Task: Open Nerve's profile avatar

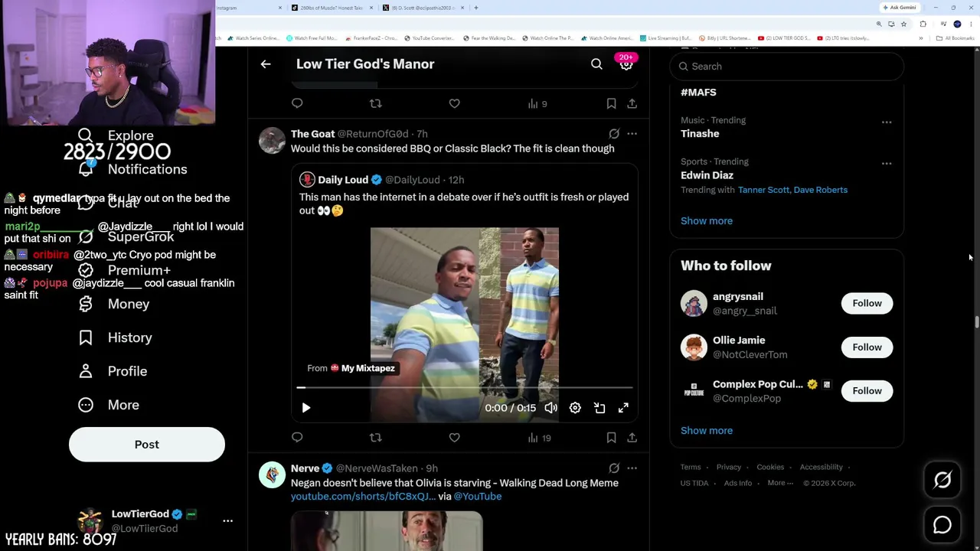Action: point(272,475)
